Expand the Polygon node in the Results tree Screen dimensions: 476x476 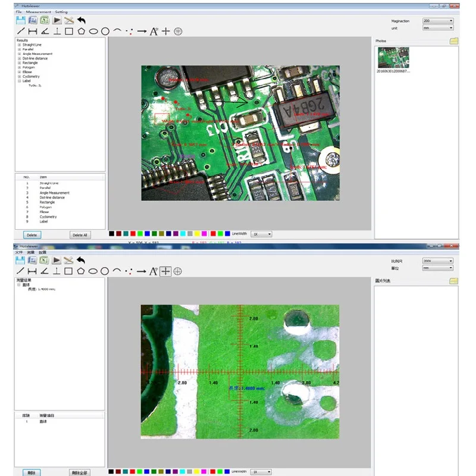pos(20,67)
